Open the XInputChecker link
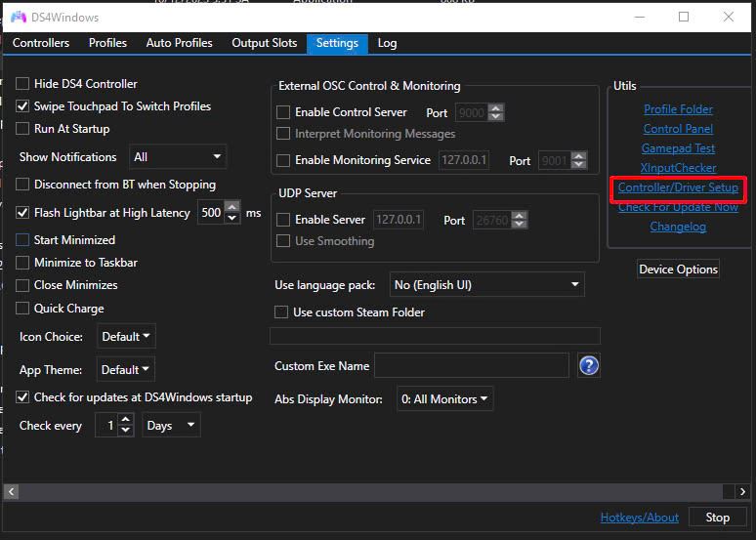 click(678, 168)
